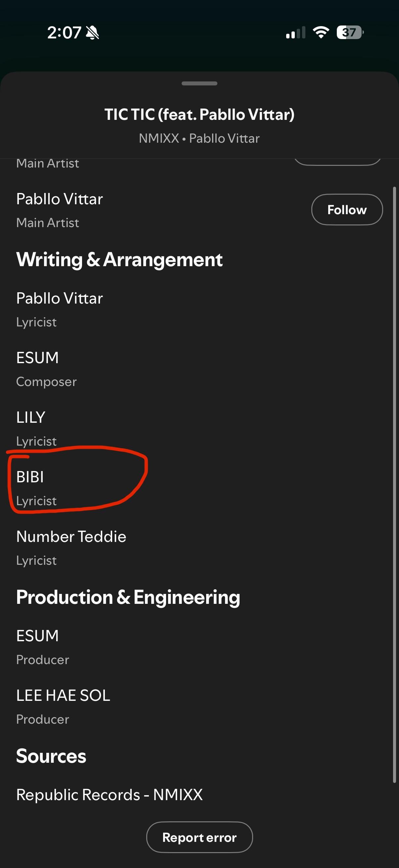The width and height of the screenshot is (399, 868).
Task: Tap the Wi-Fi icon in status bar
Action: click(x=321, y=32)
